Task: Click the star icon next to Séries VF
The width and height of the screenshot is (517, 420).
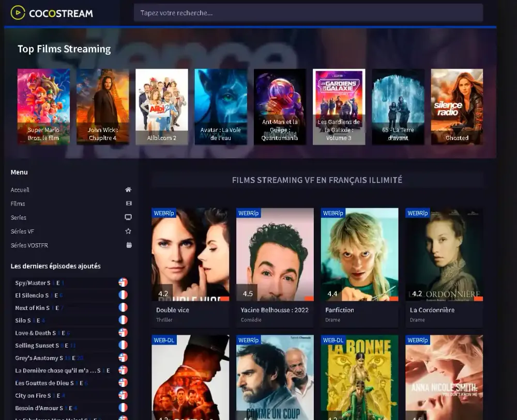Action: click(x=128, y=231)
